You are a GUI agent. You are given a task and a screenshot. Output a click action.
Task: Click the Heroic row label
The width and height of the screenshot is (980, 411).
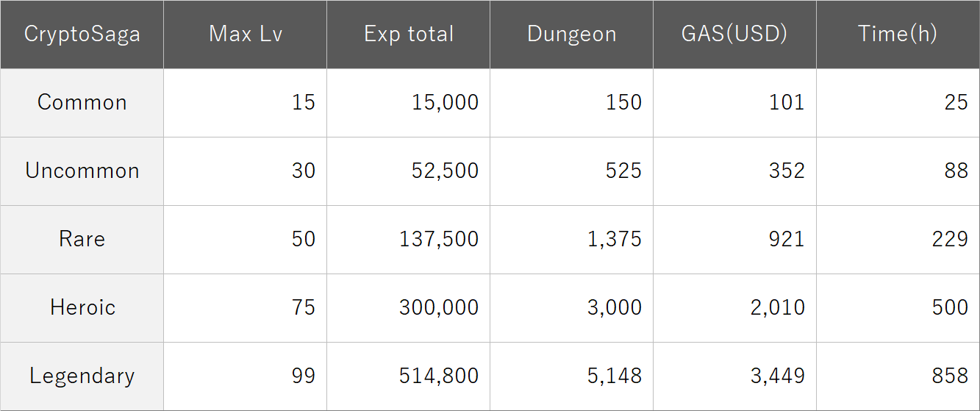pos(82,308)
